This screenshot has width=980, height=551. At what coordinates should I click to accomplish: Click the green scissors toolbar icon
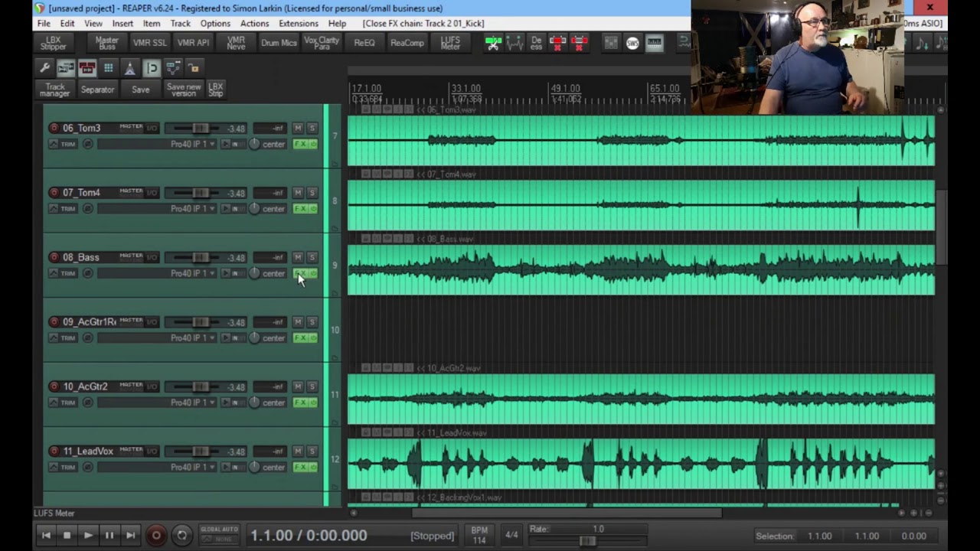(493, 43)
